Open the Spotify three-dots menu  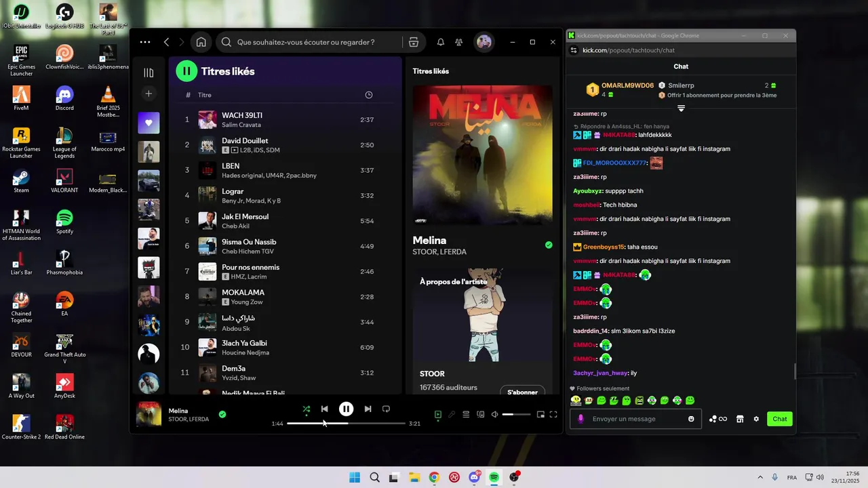[x=145, y=42]
